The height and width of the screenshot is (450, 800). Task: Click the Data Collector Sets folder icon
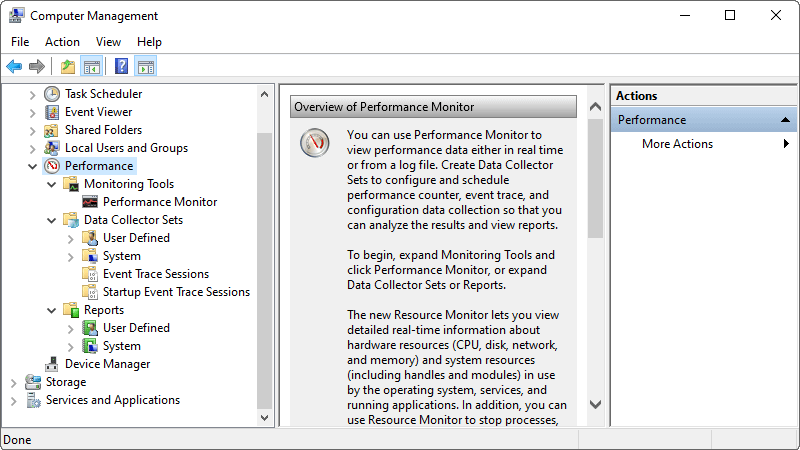click(x=71, y=220)
